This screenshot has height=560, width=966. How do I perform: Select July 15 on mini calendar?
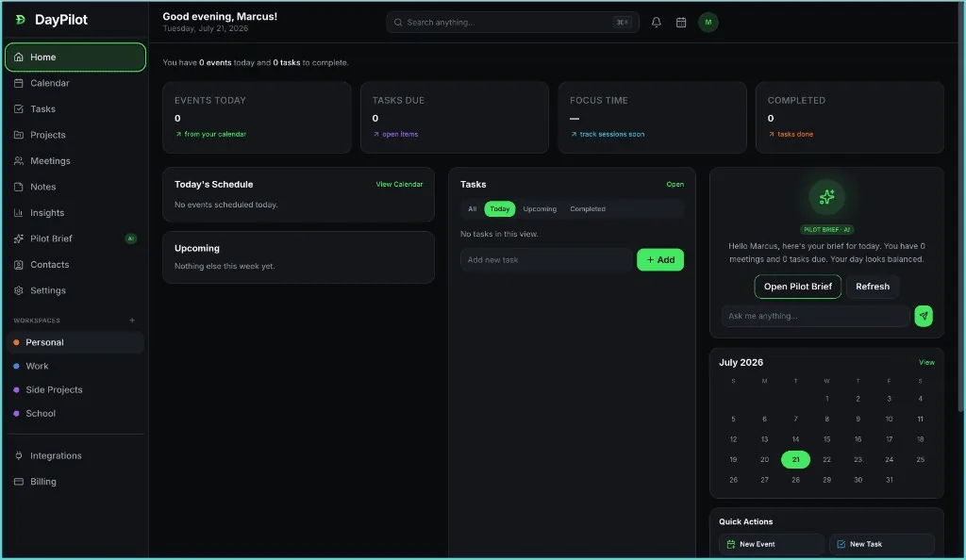click(x=826, y=439)
